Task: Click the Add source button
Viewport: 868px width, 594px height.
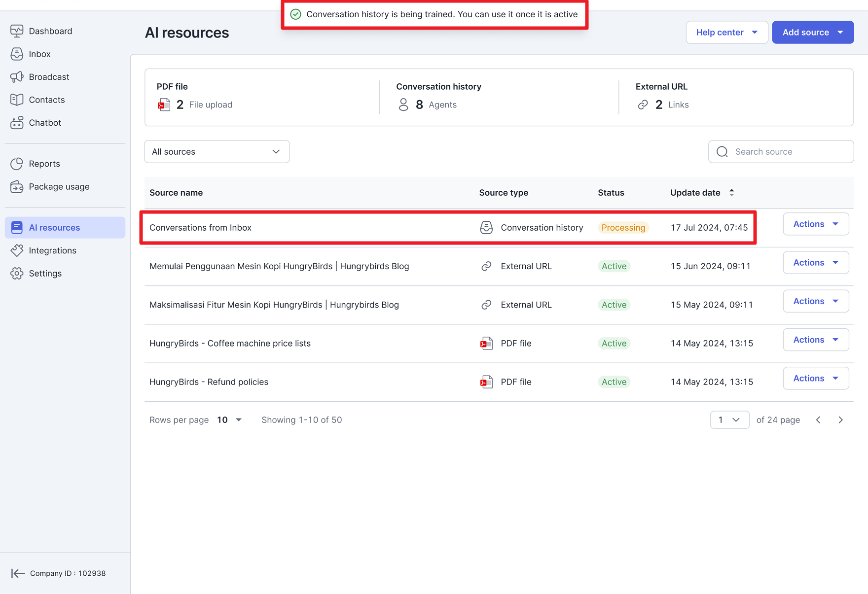Action: [813, 33]
